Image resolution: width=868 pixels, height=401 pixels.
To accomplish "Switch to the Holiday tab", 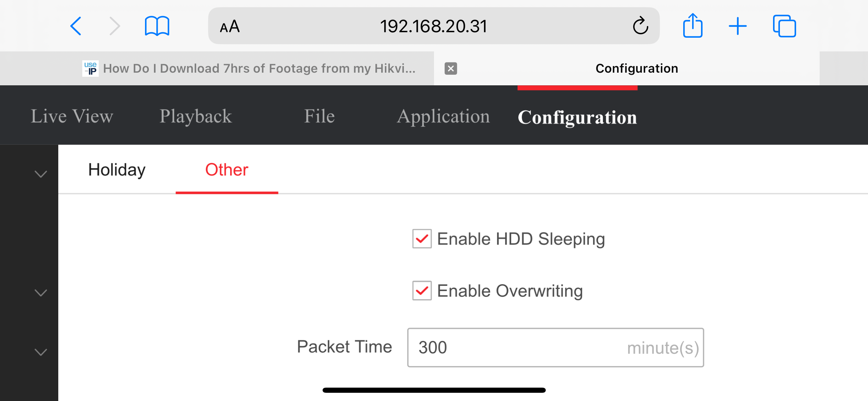I will point(117,170).
